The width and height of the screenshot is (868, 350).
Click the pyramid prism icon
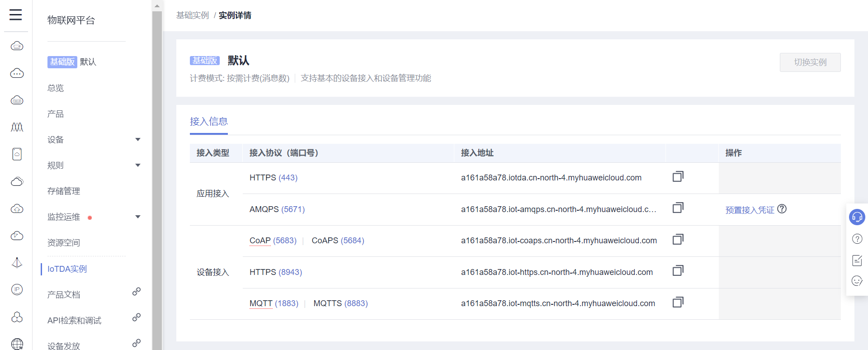click(x=17, y=263)
